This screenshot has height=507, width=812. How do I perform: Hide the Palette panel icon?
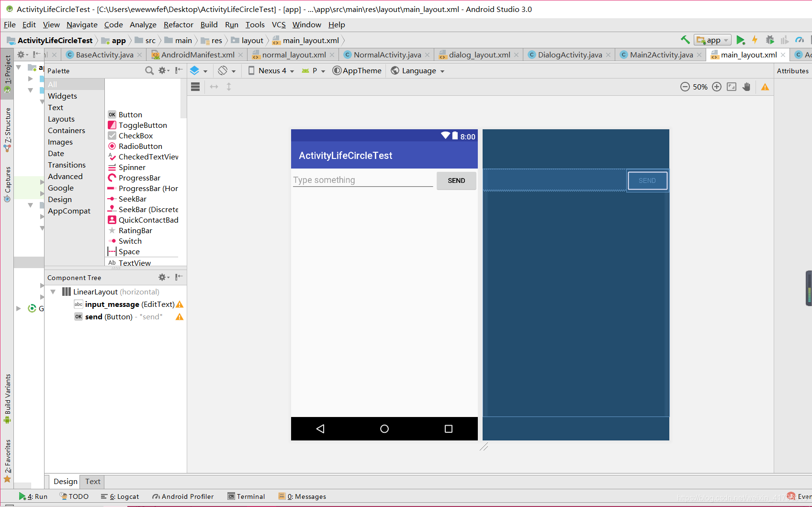pos(179,70)
